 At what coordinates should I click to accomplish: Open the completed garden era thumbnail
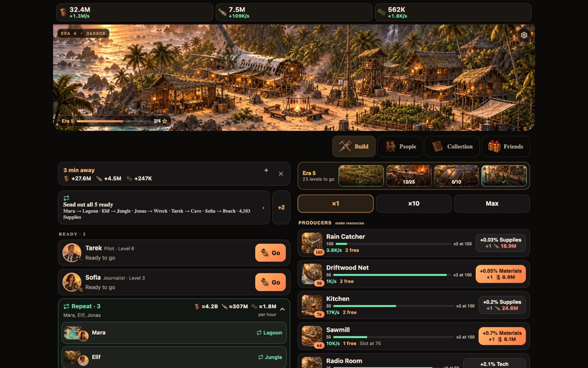361,176
